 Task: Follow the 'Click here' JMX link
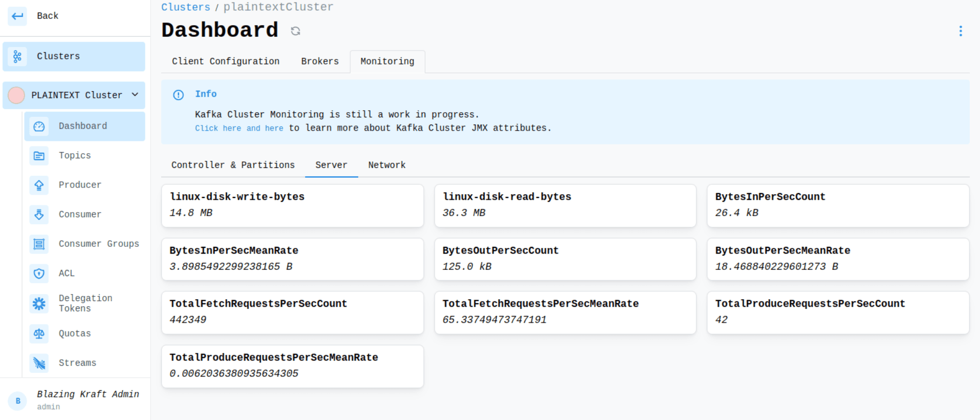pos(218,128)
